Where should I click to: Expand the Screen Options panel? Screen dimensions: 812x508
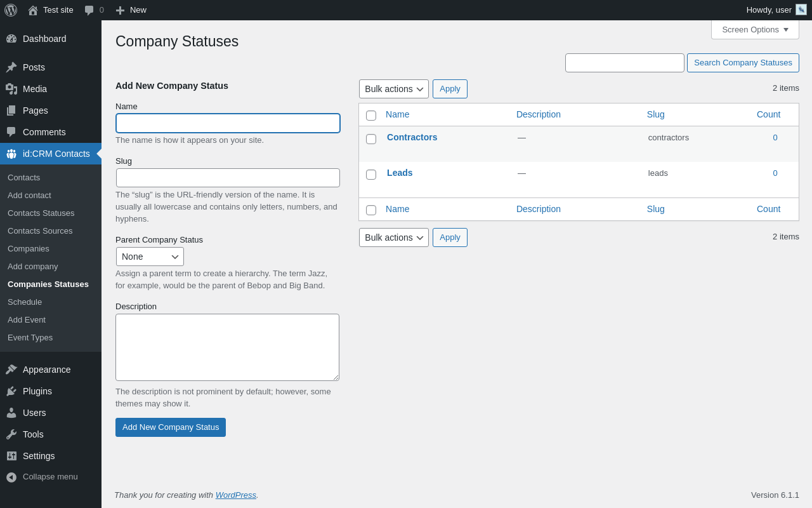pyautogui.click(x=755, y=29)
